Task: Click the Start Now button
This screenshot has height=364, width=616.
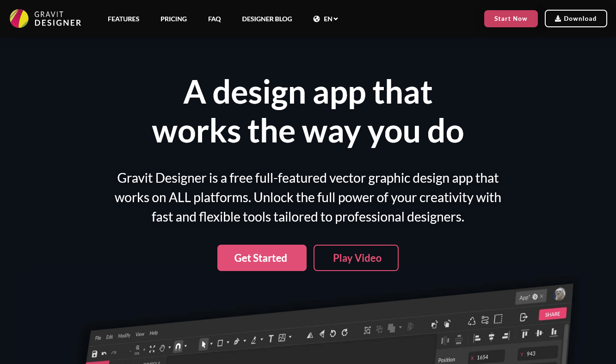Action: point(511,19)
